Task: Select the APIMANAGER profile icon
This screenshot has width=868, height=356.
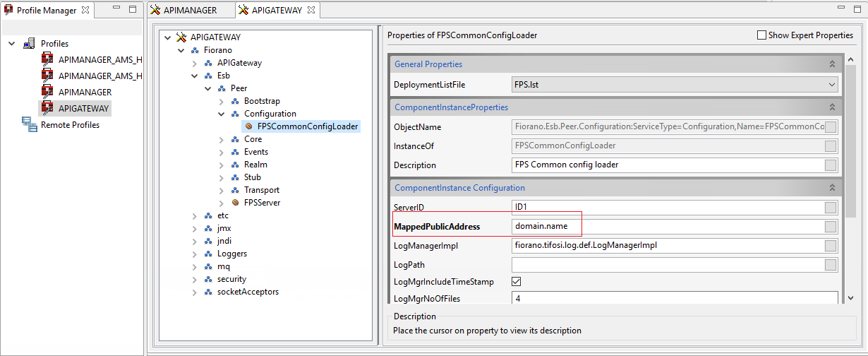Action: [47, 92]
